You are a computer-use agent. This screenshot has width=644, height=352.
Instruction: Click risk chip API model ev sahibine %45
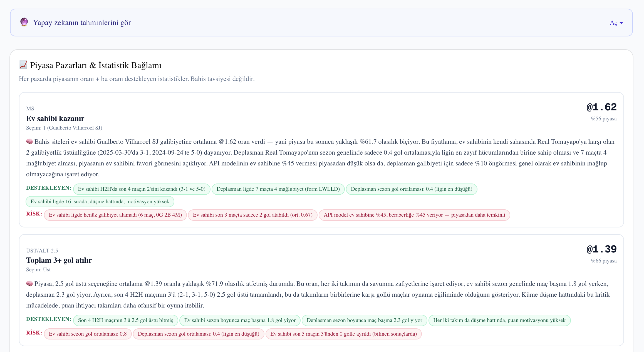pos(414,215)
